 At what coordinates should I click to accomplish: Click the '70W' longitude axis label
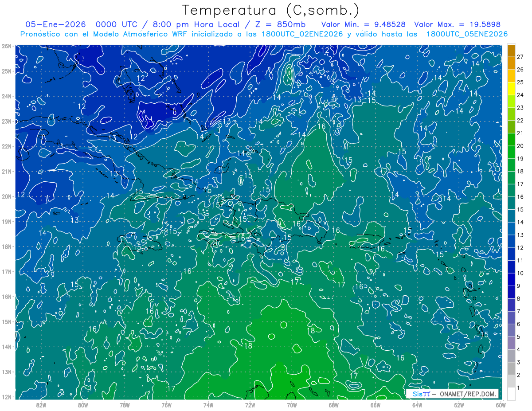(292, 405)
